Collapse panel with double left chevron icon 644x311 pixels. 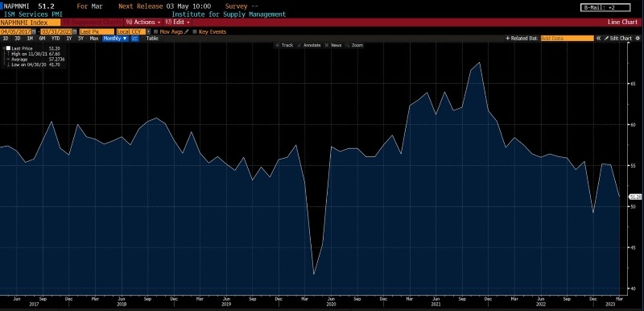click(599, 38)
